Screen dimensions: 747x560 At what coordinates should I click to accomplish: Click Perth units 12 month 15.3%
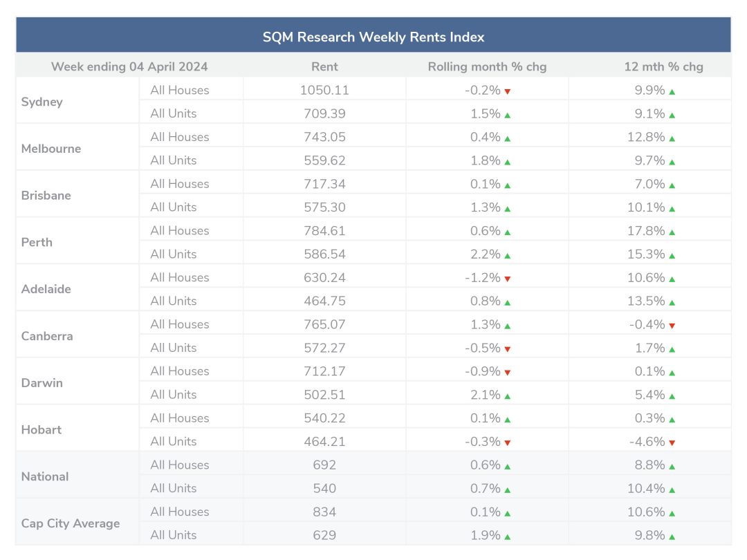point(646,254)
